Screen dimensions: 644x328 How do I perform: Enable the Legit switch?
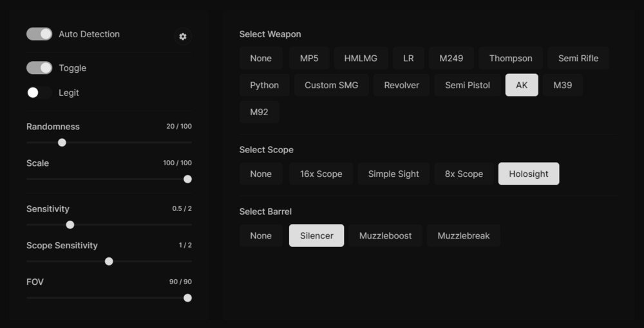coord(39,93)
